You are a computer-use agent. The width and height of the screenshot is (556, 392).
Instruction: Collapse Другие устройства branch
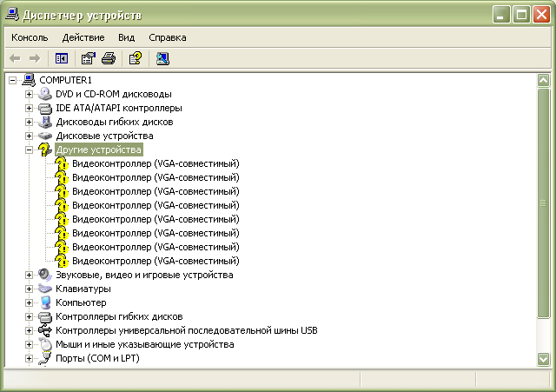tap(29, 150)
